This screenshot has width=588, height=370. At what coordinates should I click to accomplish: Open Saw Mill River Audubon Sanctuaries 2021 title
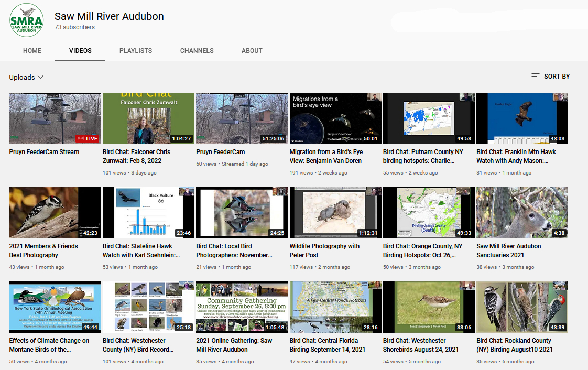(x=508, y=251)
